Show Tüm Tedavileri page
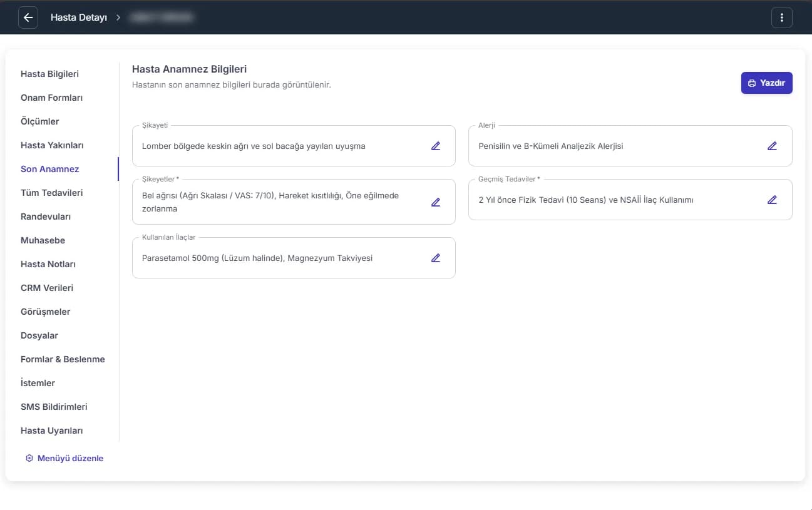Image resolution: width=812 pixels, height=510 pixels. [52, 193]
